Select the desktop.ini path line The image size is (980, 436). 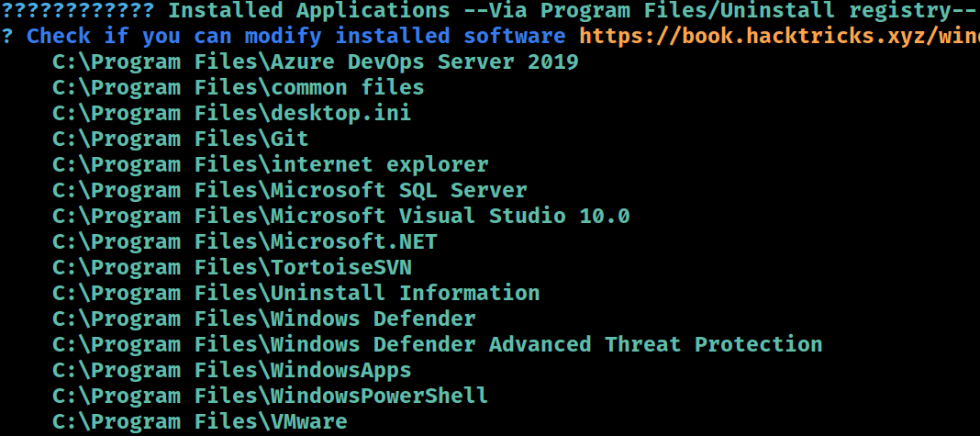[232, 114]
